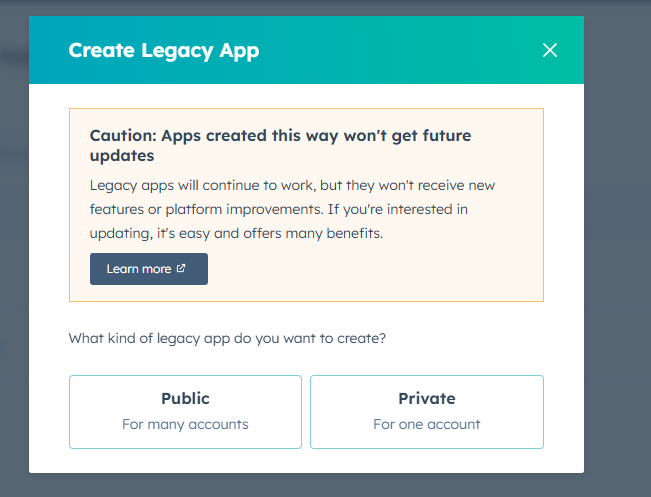The image size is (651, 497).
Task: Click the 'For many accounts' subtitle
Action: (x=185, y=424)
